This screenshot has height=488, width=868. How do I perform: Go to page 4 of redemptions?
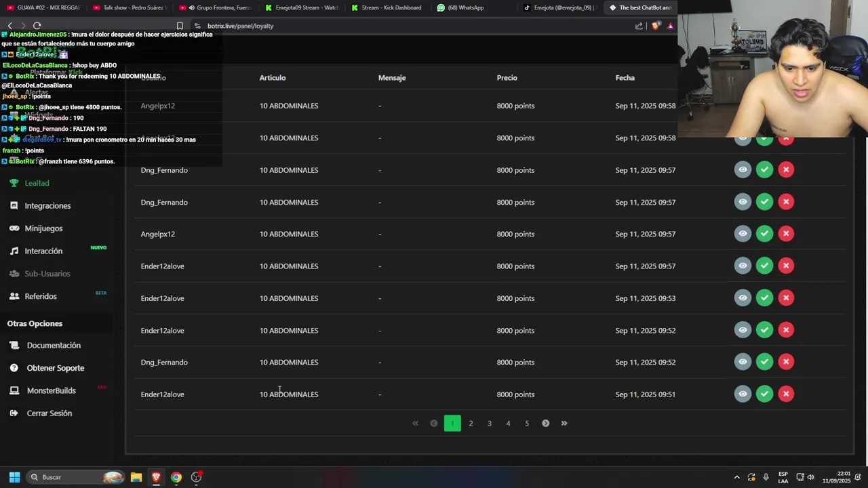point(508,423)
